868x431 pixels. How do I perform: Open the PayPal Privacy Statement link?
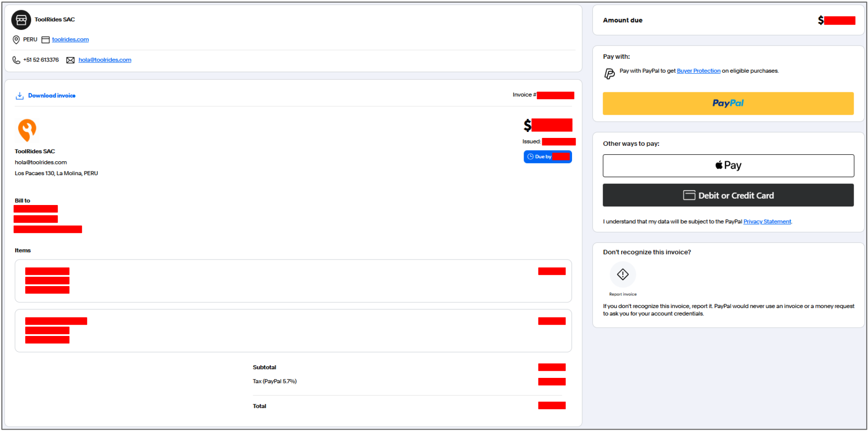[767, 222]
